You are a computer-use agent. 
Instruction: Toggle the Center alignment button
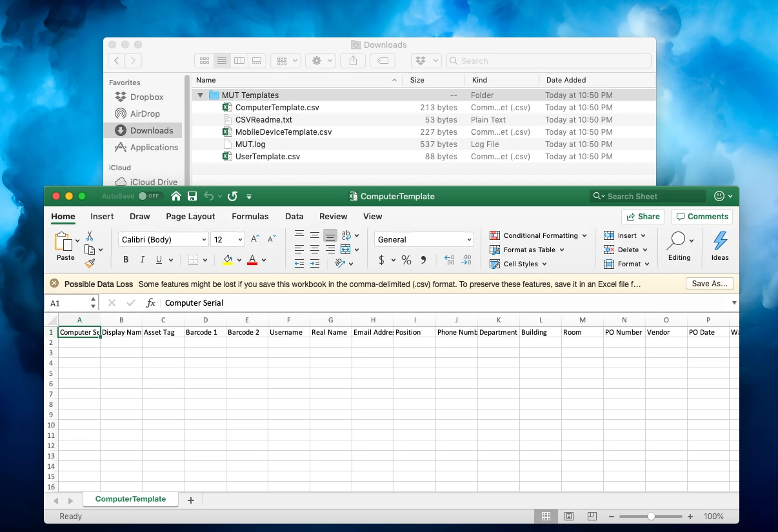coord(315,249)
